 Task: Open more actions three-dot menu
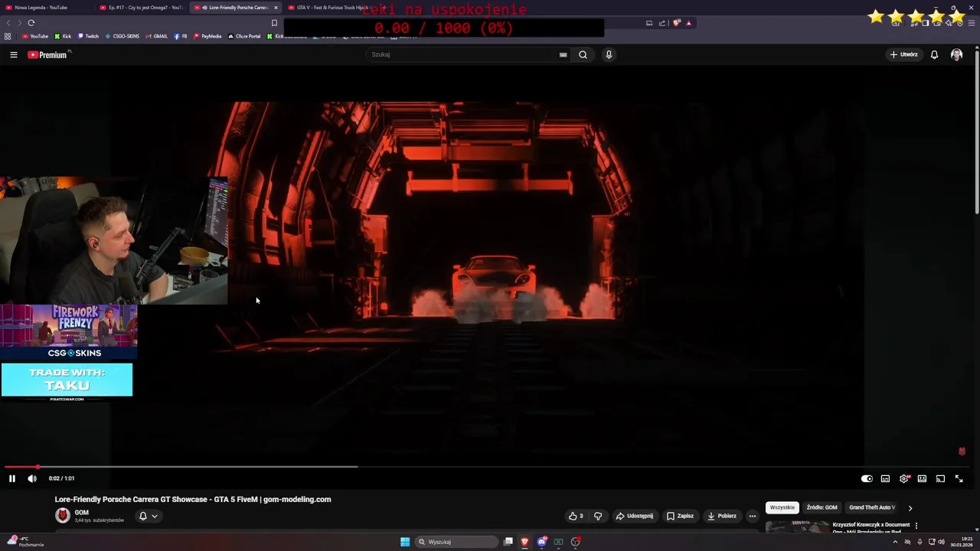coord(752,516)
